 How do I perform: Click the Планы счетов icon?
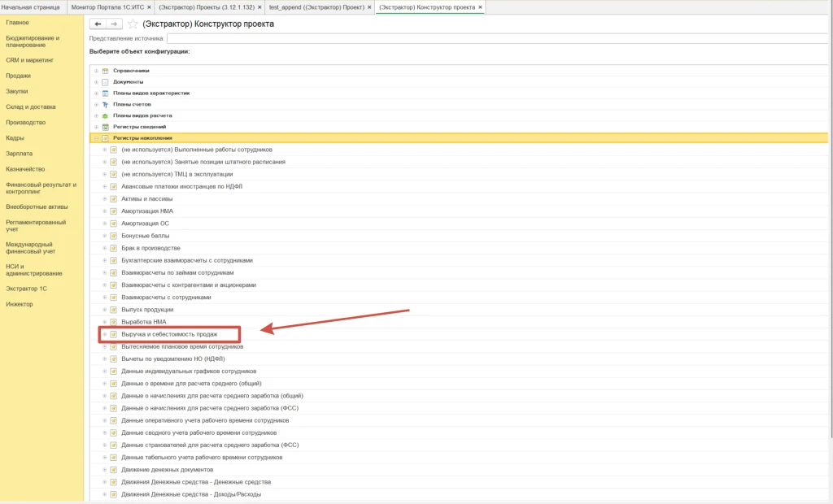coord(105,105)
